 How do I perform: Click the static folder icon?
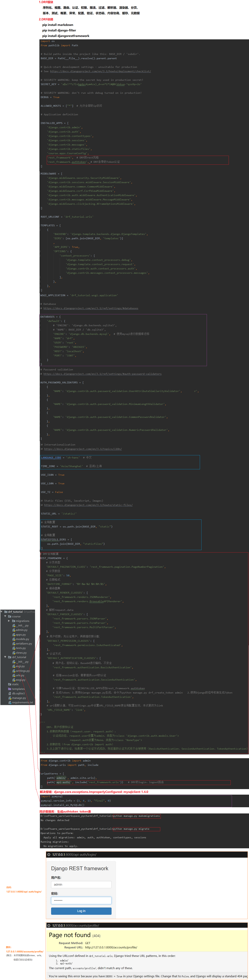coord(9,684)
